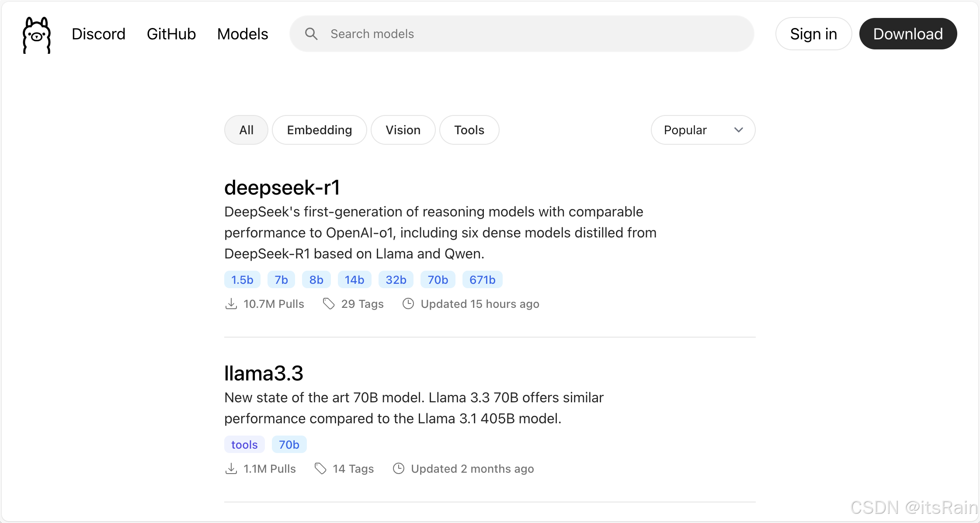Open the Popular sort dropdown
Viewport: 980px width, 523px height.
[x=703, y=130]
